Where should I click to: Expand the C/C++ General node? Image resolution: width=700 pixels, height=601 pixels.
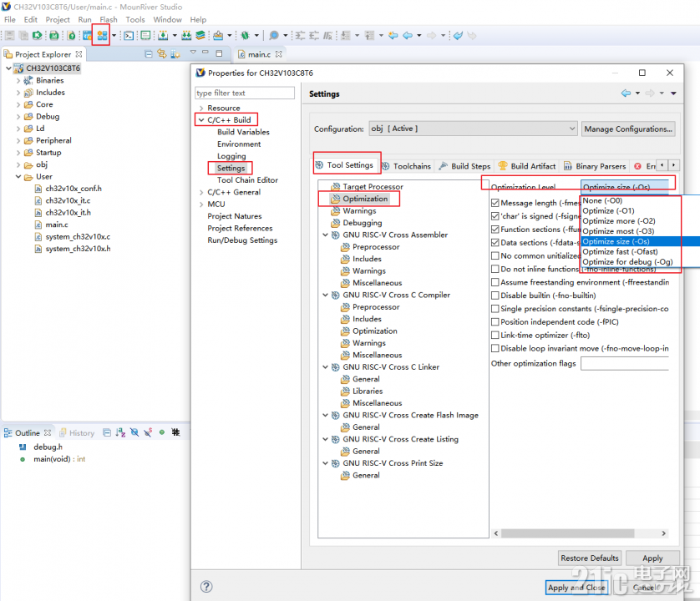tap(201, 192)
